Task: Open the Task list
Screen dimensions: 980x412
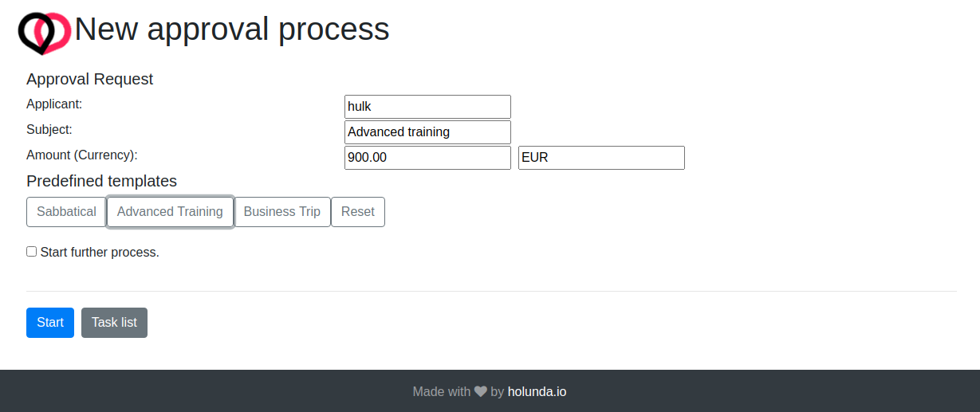Action: [114, 323]
